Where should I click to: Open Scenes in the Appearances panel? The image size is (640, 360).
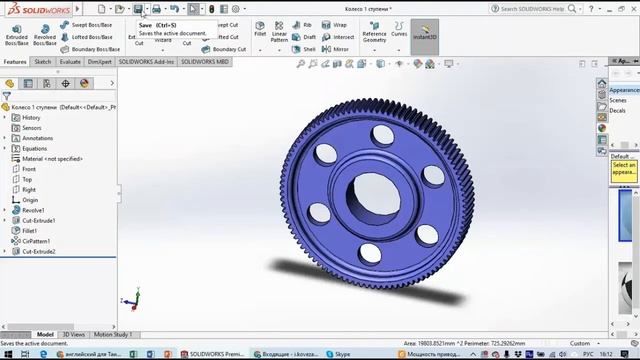click(618, 100)
